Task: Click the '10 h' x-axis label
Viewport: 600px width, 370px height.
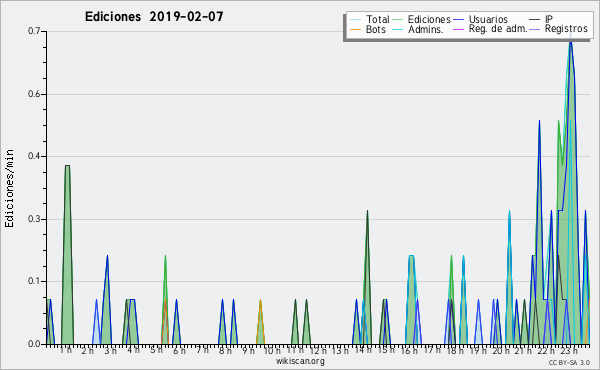Action: click(271, 350)
